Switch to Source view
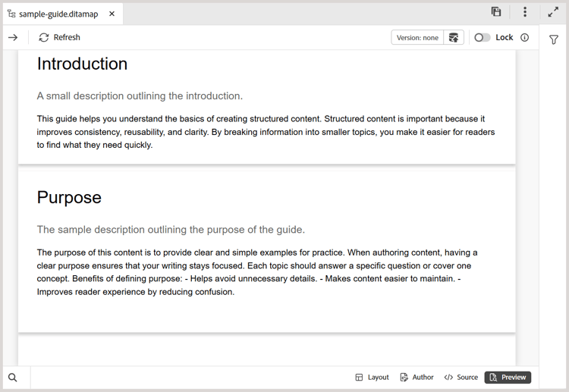Viewport: 569px width, 392px height. pyautogui.click(x=461, y=378)
